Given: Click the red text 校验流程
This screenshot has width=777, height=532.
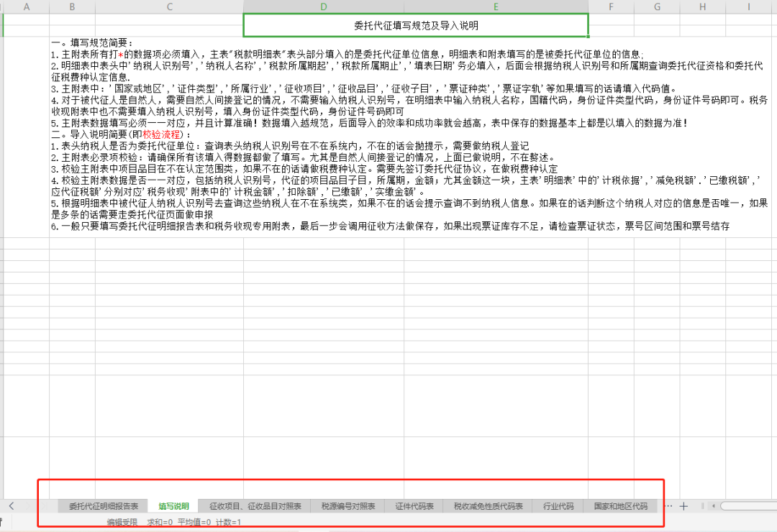Looking at the screenshot, I should click(x=162, y=134).
